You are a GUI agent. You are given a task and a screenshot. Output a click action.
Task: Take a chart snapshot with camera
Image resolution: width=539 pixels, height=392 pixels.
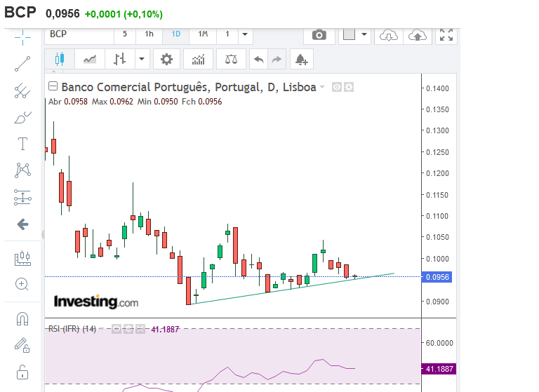(319, 34)
